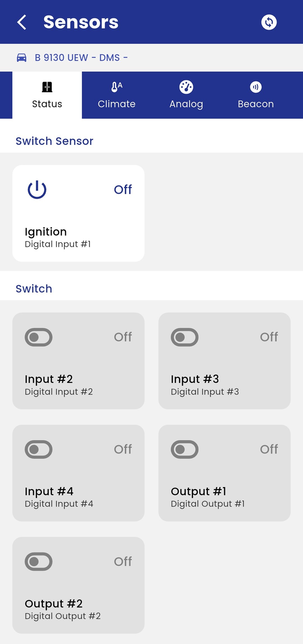Select the Status doors icon

[47, 87]
